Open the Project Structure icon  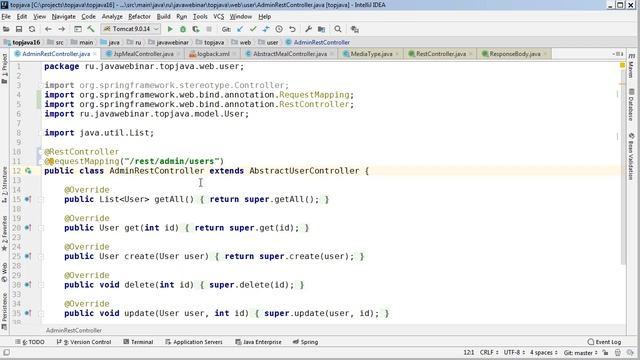322,29
